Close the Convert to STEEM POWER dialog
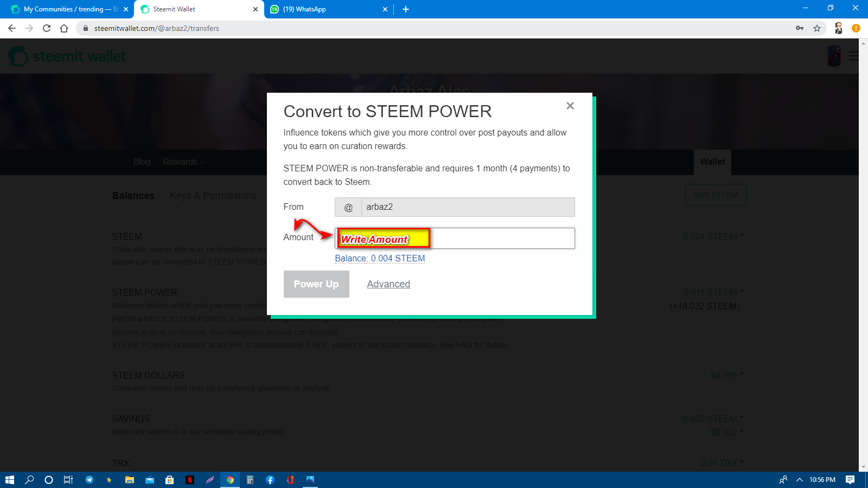This screenshot has width=868, height=488. (x=570, y=106)
